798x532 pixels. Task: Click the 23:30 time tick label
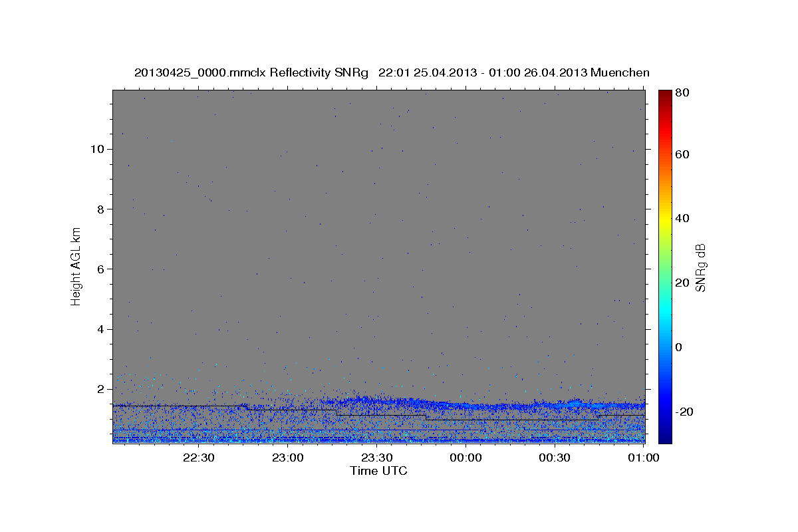[x=376, y=458]
